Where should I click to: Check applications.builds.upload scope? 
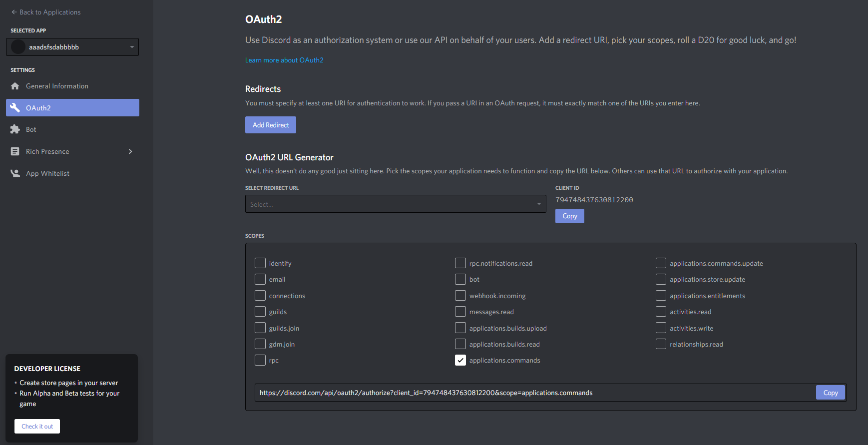(460, 328)
